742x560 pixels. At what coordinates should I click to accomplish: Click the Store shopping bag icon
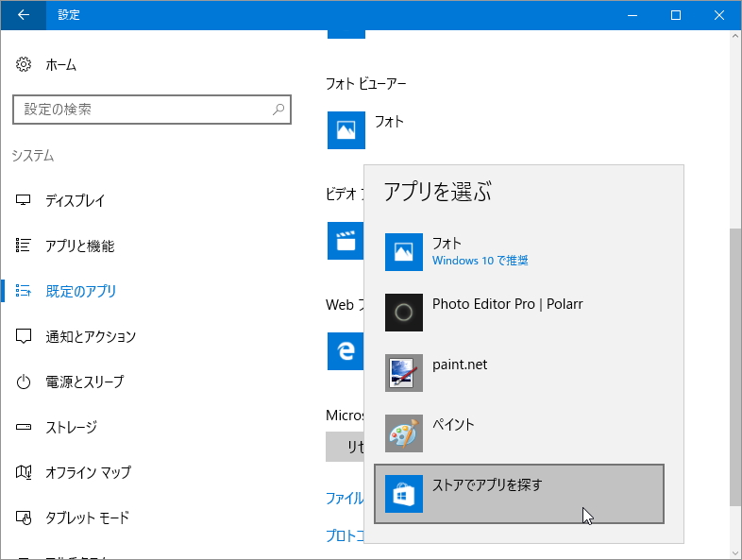pyautogui.click(x=404, y=494)
